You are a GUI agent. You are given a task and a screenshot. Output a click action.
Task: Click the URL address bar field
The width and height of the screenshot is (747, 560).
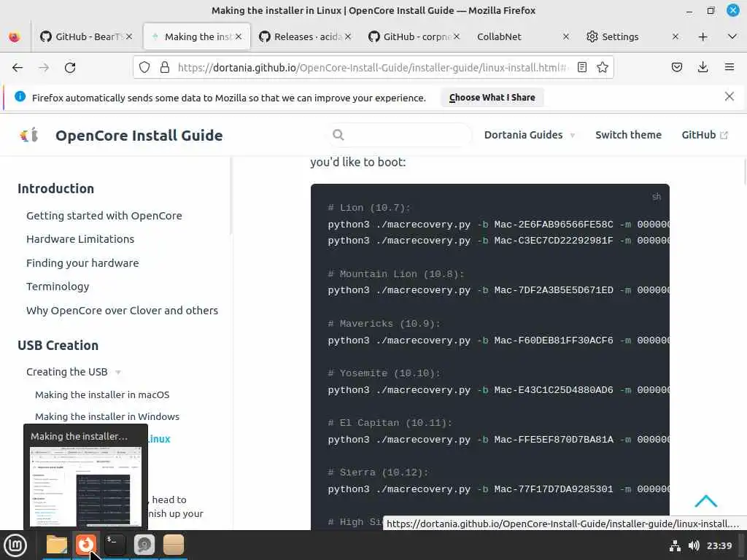pos(371,68)
